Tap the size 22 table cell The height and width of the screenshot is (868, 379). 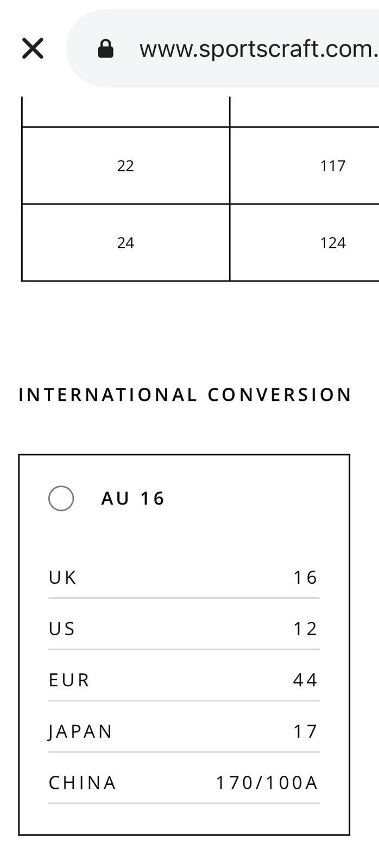[x=125, y=165]
